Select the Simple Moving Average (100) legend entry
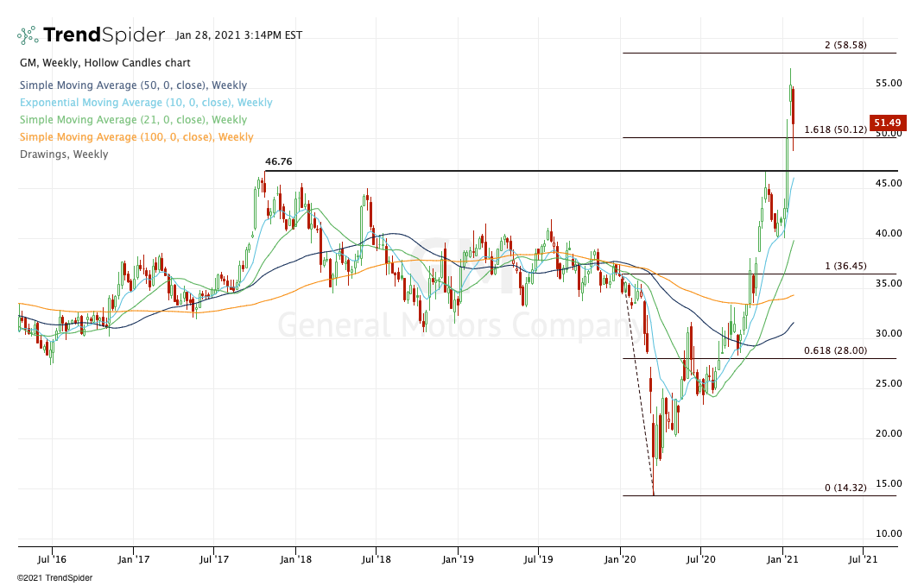This screenshot has width=924, height=586. (x=136, y=136)
